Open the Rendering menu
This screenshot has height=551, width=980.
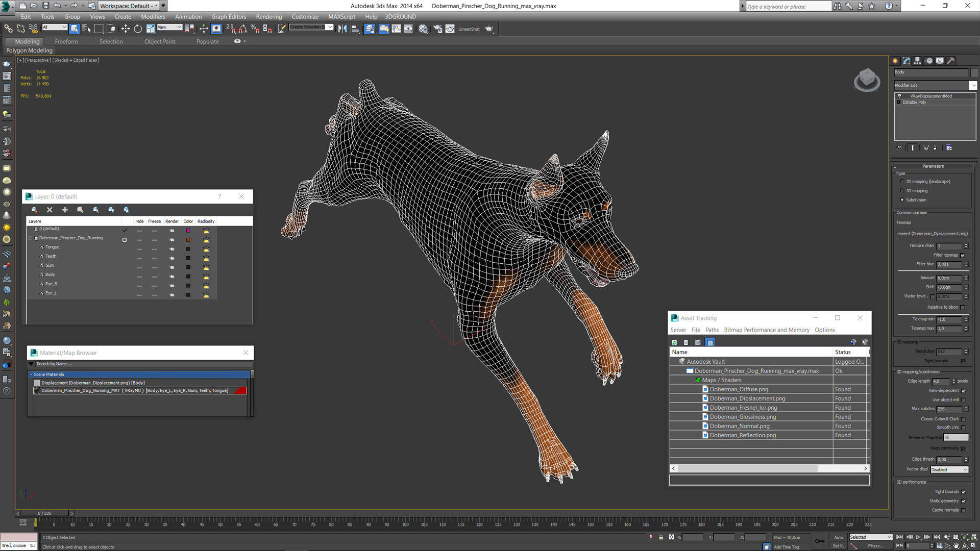[268, 17]
